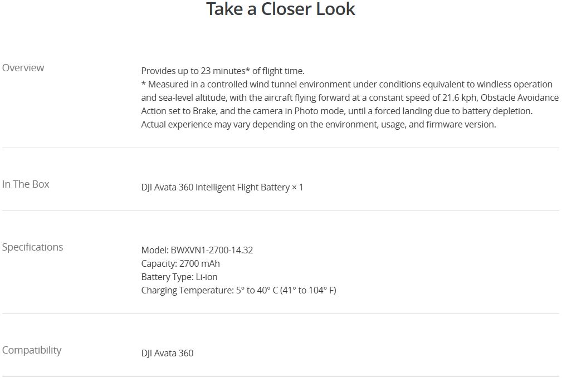The height and width of the screenshot is (392, 562).
Task: Click the "21.6 kph" speed value
Action: [460, 97]
